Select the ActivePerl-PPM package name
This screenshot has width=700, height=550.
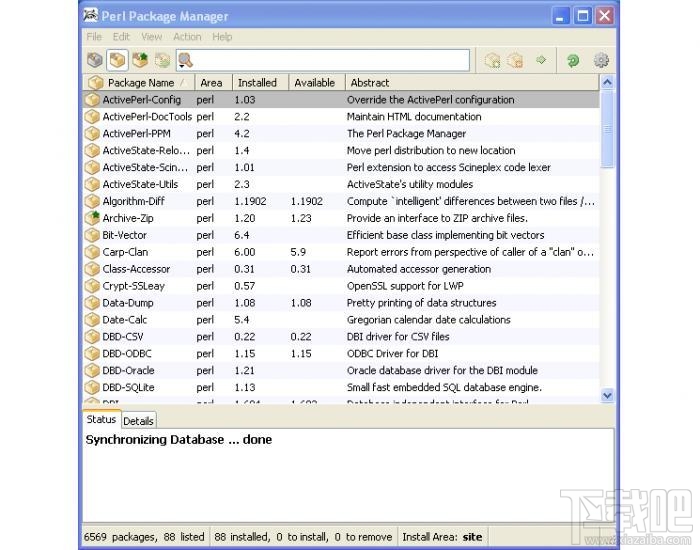[136, 133]
